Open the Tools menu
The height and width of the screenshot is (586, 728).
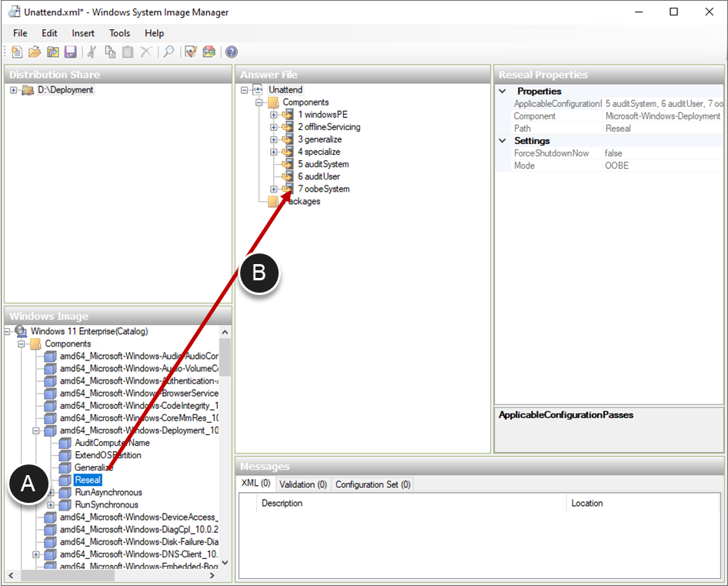119,33
